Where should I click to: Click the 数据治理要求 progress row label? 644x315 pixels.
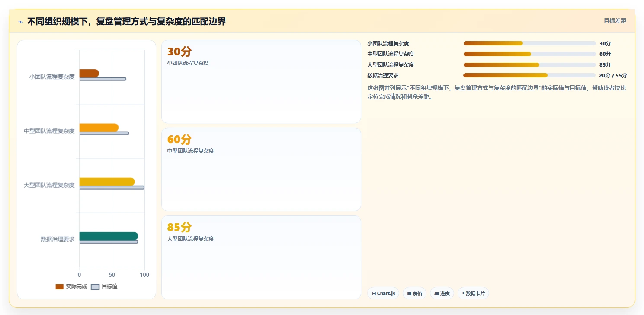(383, 75)
